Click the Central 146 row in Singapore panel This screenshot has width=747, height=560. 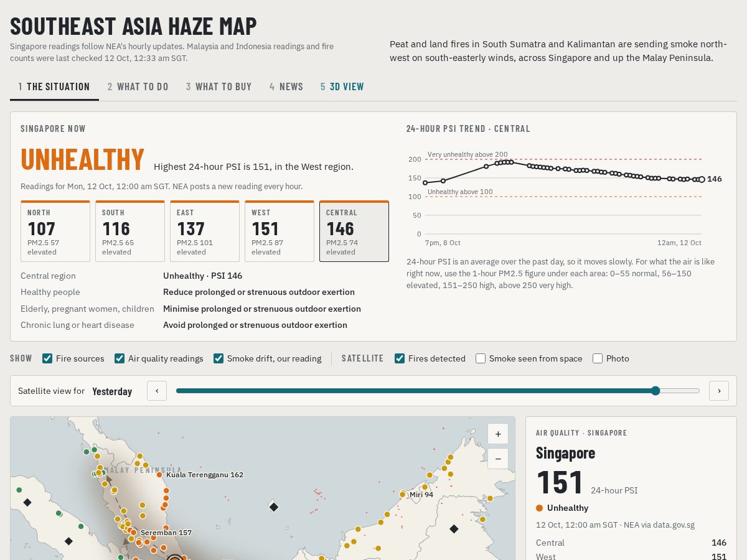pos(631,543)
